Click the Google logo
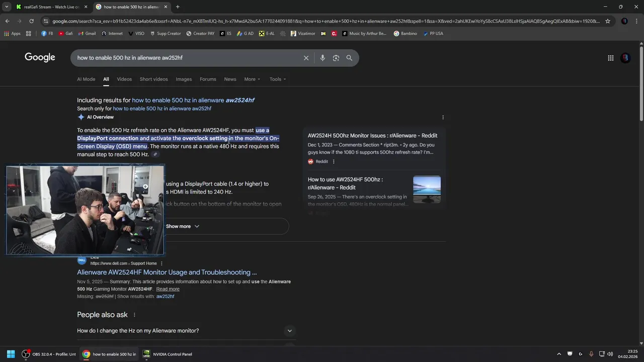 40,58
